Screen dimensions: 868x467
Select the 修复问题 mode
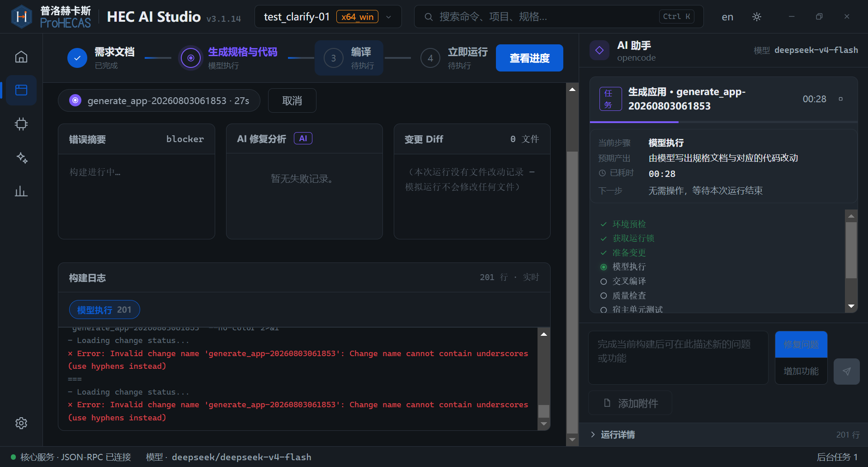[x=801, y=344]
